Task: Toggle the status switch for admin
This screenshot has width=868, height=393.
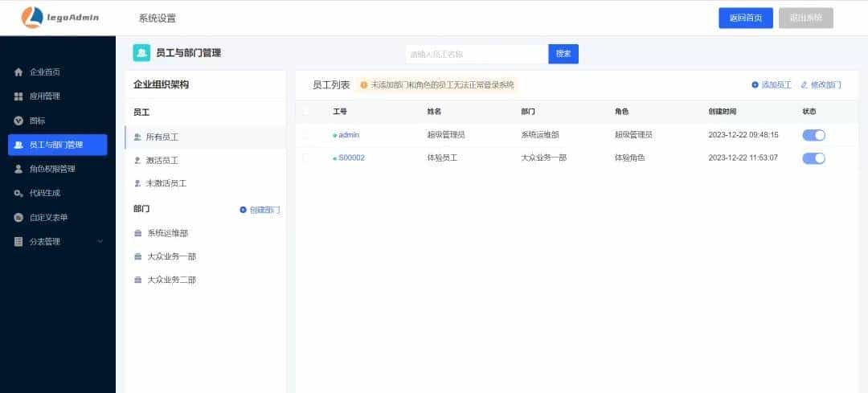Action: tap(813, 135)
